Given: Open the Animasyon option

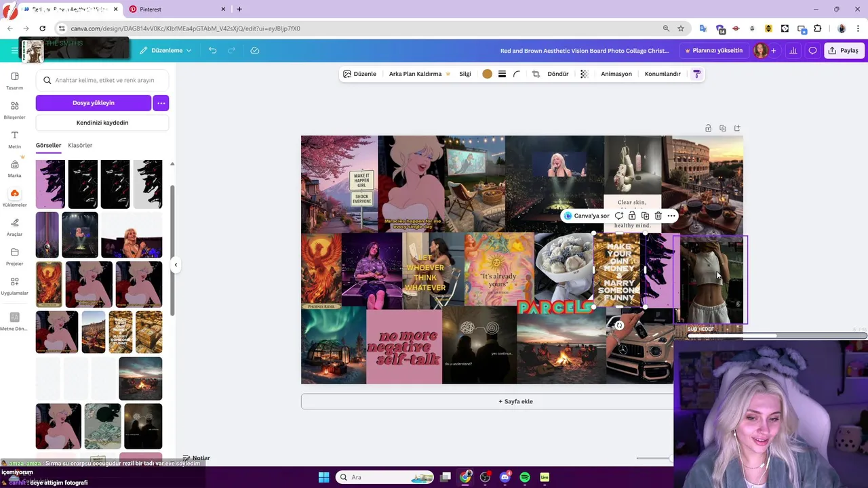Looking at the screenshot, I should tap(616, 74).
